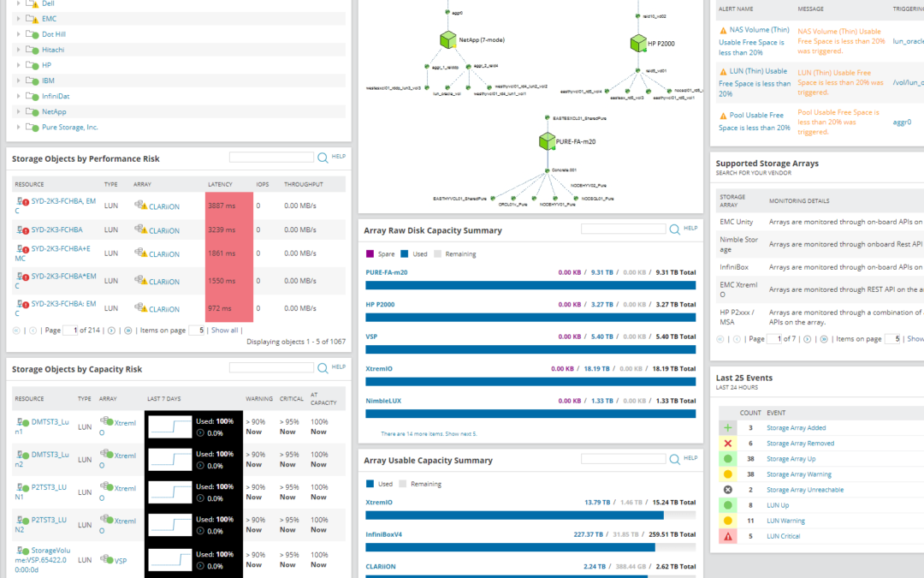Click yellow status icon for Storage Array Warning

click(x=728, y=474)
